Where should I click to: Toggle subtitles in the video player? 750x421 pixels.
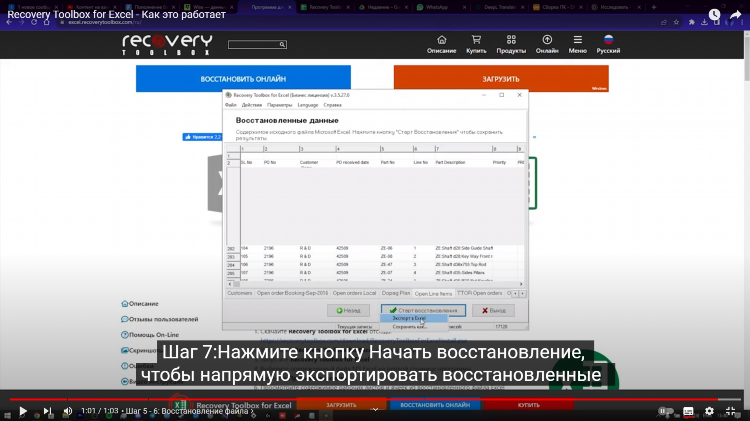click(x=688, y=411)
